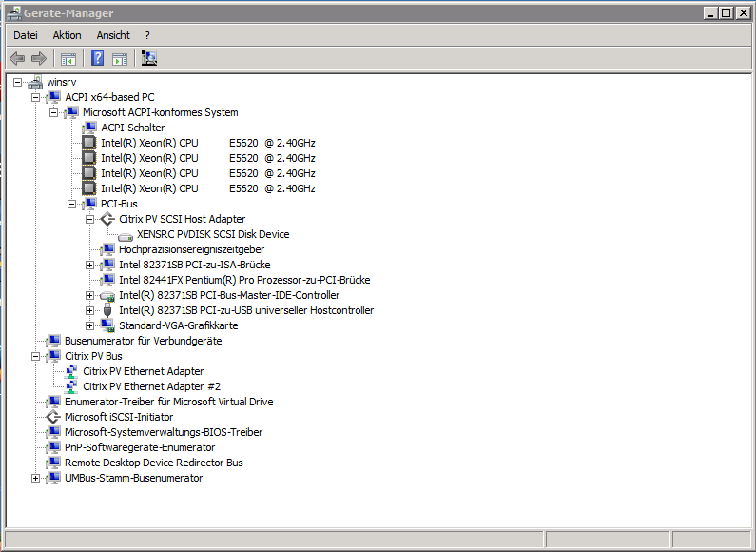Maximize the Geräte-Manager window

click(726, 13)
